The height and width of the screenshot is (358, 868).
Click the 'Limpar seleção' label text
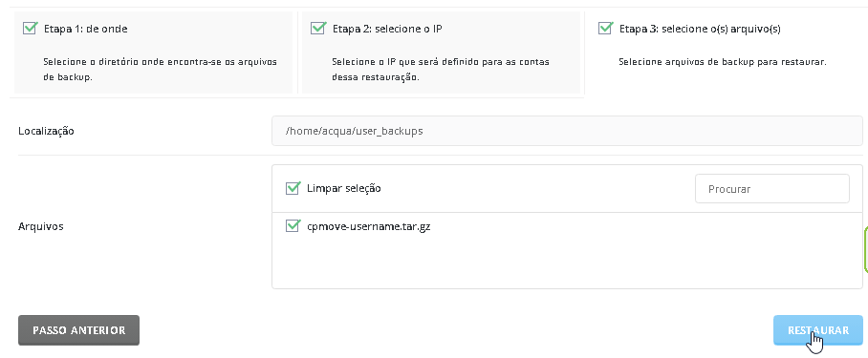[344, 188]
